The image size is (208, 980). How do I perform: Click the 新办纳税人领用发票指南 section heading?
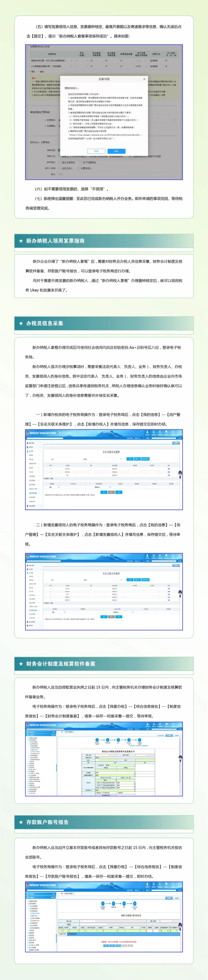pyautogui.click(x=55, y=241)
